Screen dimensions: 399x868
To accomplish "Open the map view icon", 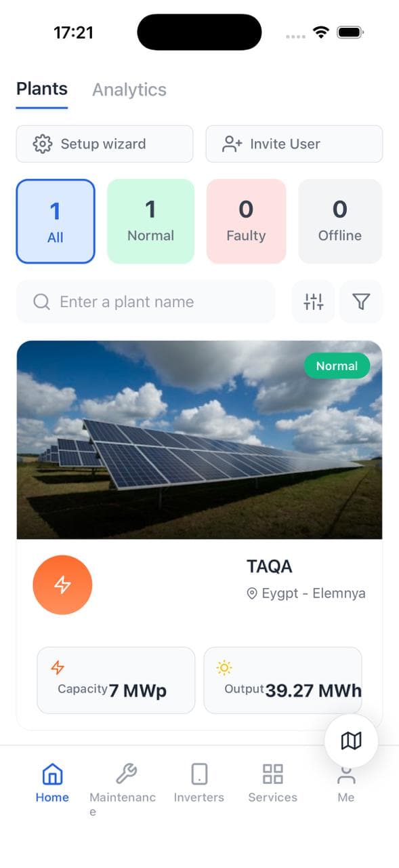I will (x=350, y=741).
